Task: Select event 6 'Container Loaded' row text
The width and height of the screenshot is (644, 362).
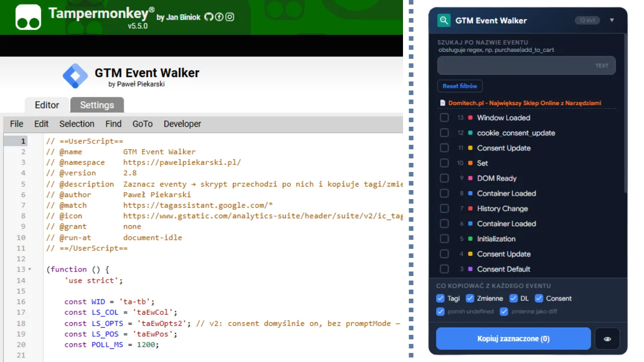Action: coord(506,224)
